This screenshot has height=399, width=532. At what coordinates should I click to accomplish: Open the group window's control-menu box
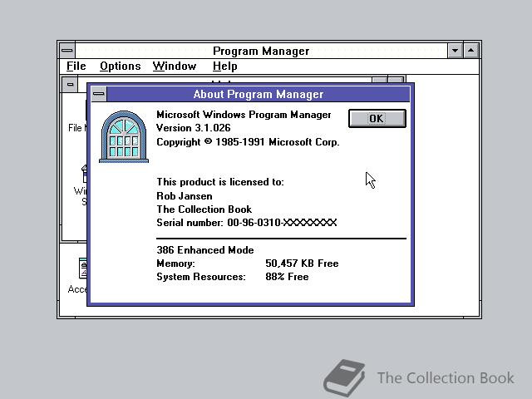tap(70, 85)
